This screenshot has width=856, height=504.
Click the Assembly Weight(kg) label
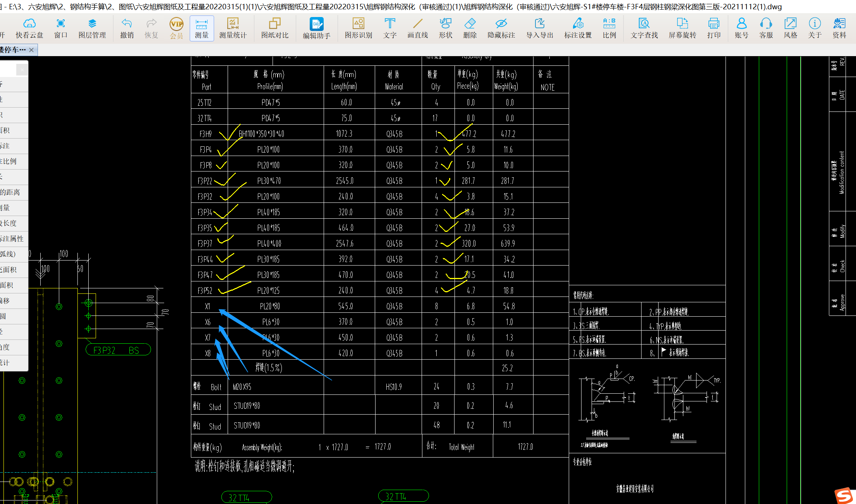coord(262,447)
